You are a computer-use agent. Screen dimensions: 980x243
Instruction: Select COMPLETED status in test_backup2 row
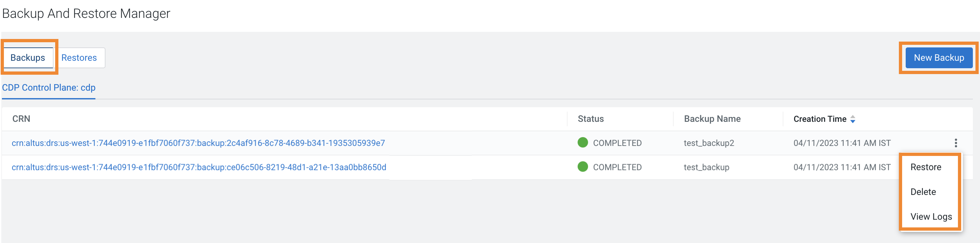tap(617, 143)
